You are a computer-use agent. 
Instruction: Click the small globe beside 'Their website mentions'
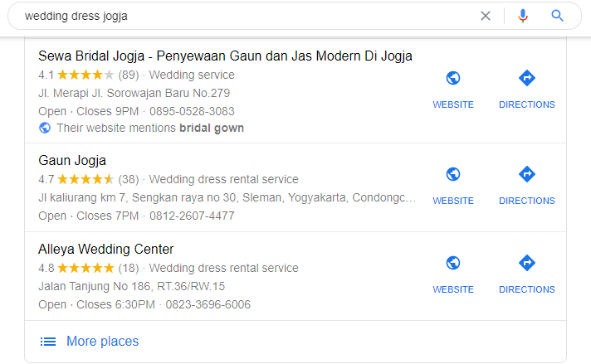[x=45, y=128]
